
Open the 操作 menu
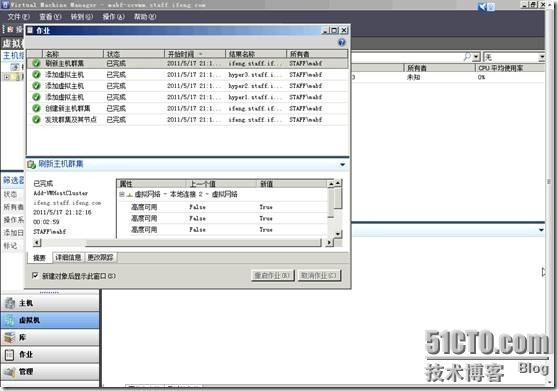tap(114, 16)
